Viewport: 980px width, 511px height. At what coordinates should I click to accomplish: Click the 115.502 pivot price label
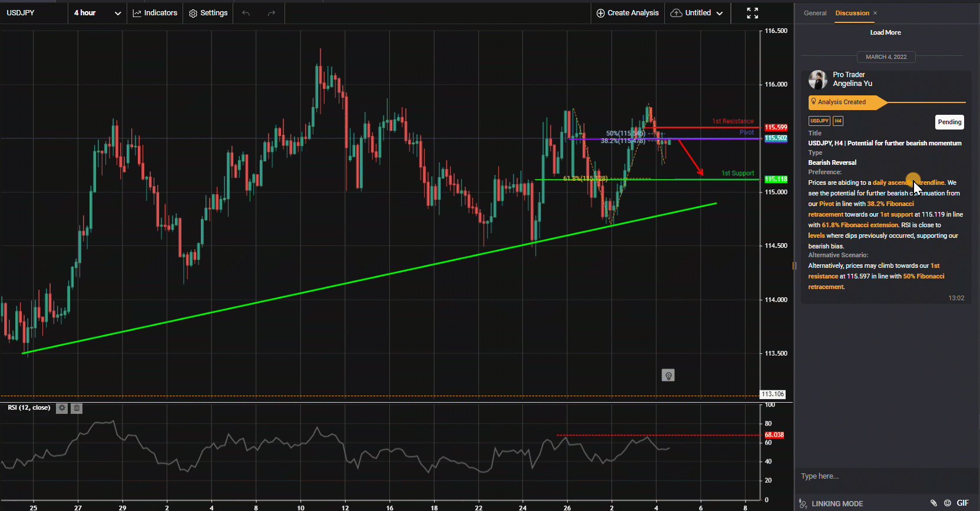(x=776, y=138)
